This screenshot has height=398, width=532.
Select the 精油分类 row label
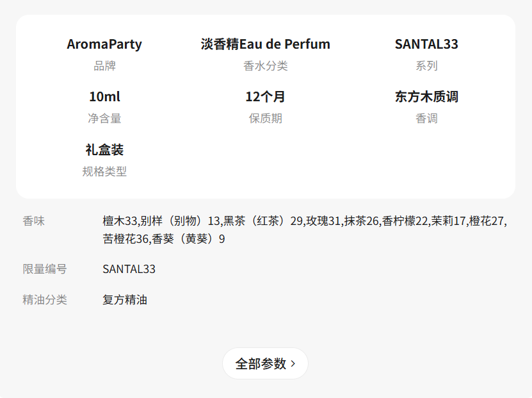(45, 299)
